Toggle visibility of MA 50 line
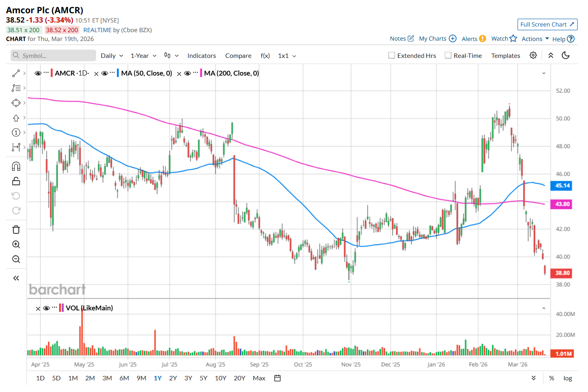 tap(105, 73)
